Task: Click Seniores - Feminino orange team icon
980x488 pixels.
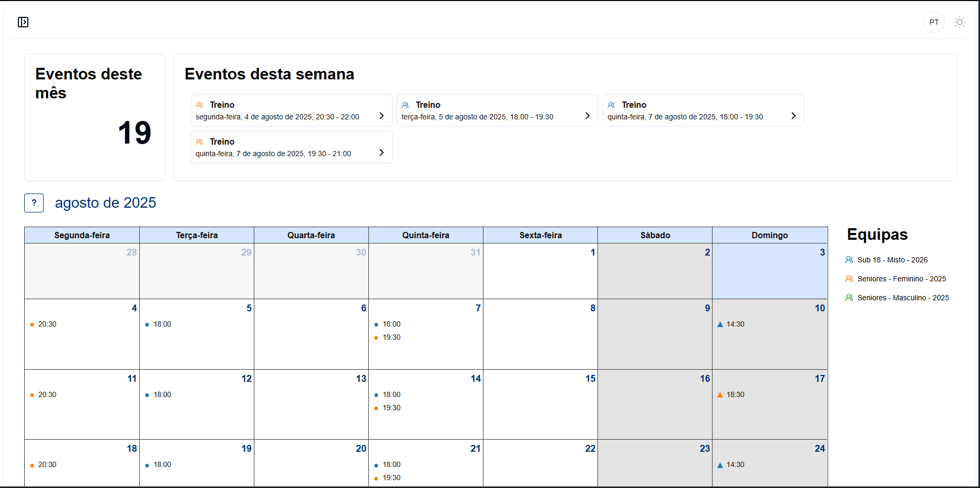Action: tap(849, 279)
